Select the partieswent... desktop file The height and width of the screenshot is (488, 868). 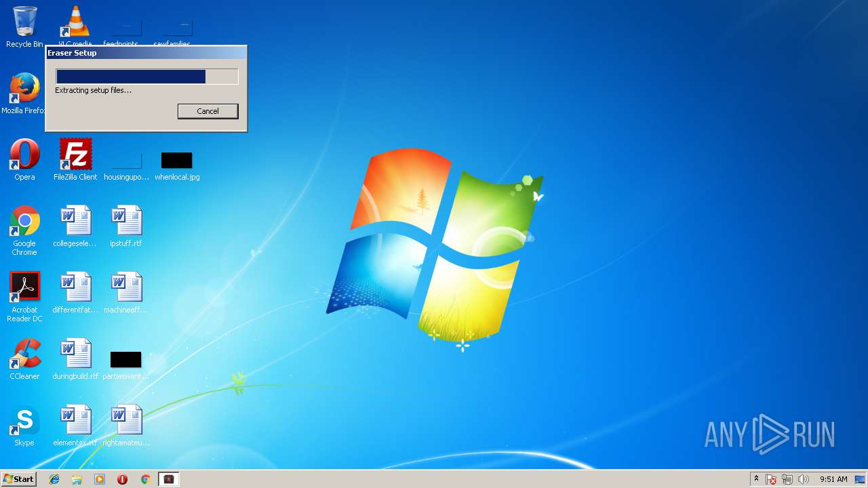[126, 366]
